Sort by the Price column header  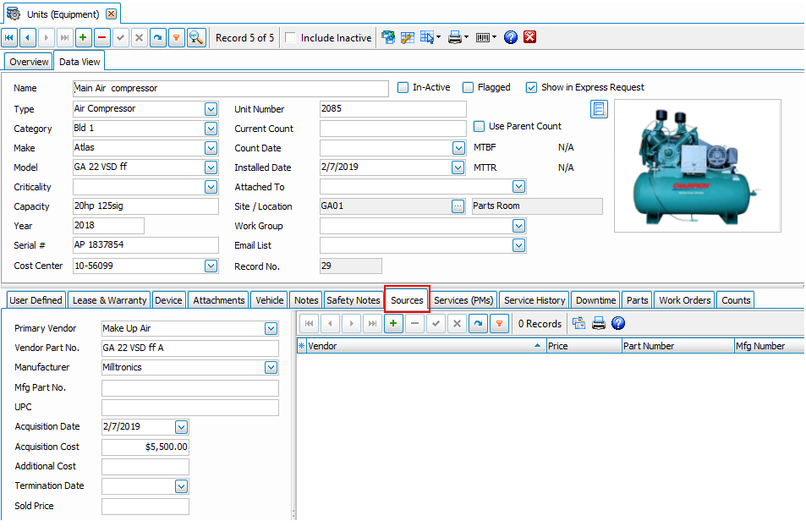[x=584, y=346]
